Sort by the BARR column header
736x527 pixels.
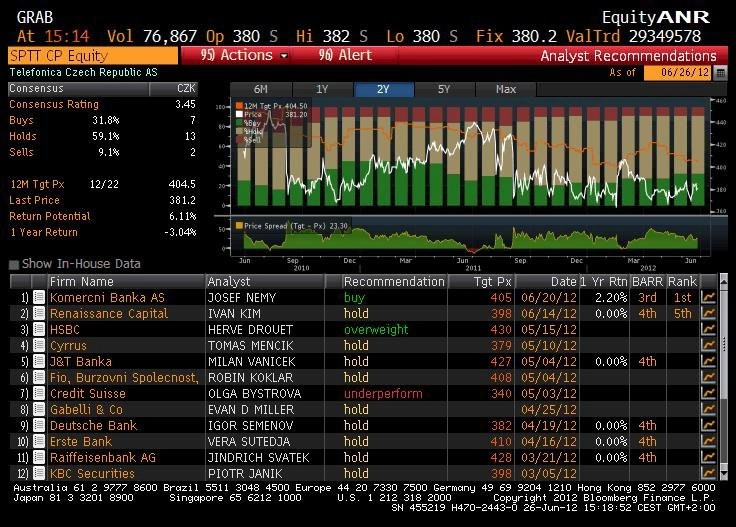pos(647,282)
